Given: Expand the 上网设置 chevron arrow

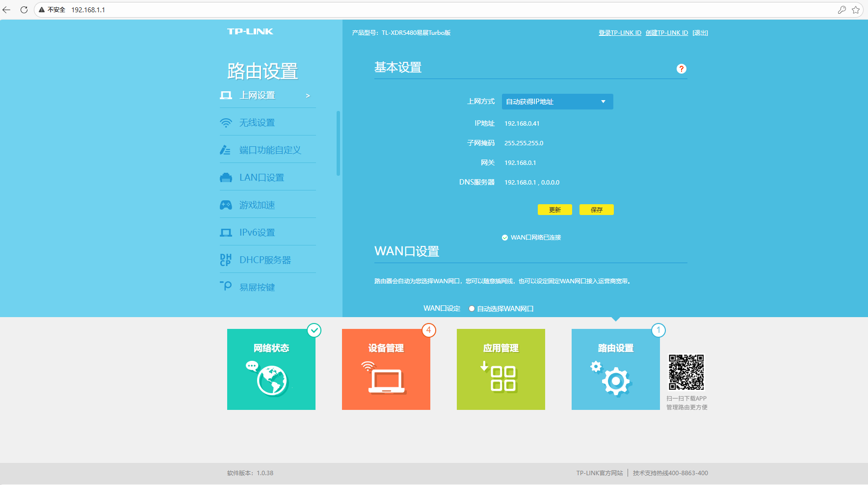Looking at the screenshot, I should point(308,96).
